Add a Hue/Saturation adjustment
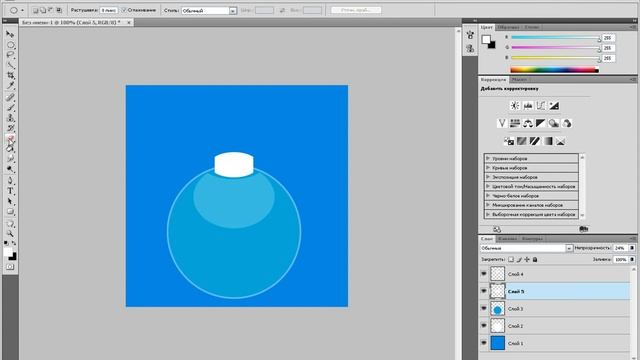 click(515, 123)
